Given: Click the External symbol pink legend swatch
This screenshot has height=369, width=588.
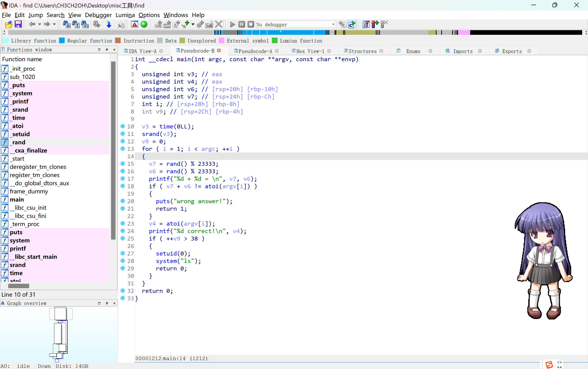Looking at the screenshot, I should coord(221,40).
